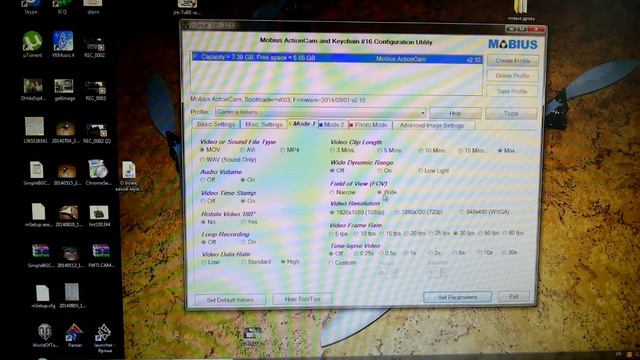The height and width of the screenshot is (360, 640).
Task: Set clip length to 5 Mins
Action: 389,150
